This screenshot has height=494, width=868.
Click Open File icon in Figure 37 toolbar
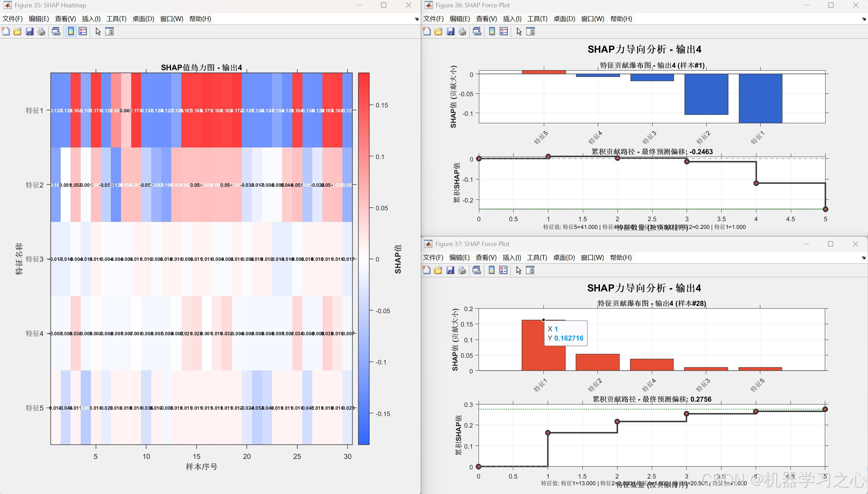[438, 270]
